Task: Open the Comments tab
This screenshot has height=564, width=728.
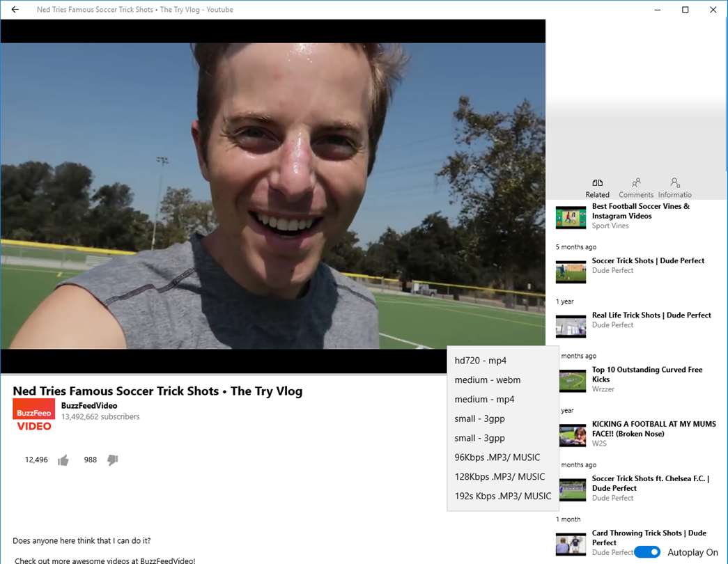Action: (x=636, y=188)
